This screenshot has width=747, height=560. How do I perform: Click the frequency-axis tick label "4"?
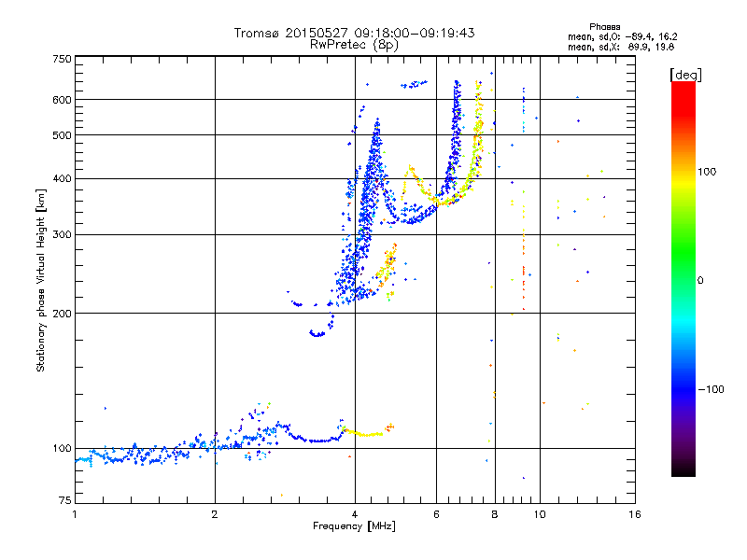(355, 514)
